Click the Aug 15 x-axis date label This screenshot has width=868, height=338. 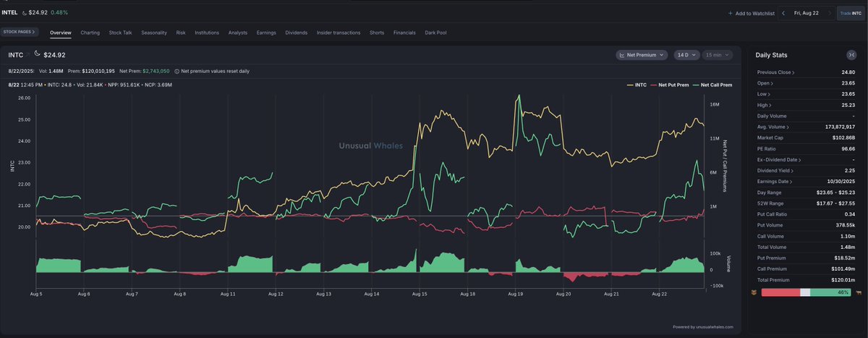point(420,295)
